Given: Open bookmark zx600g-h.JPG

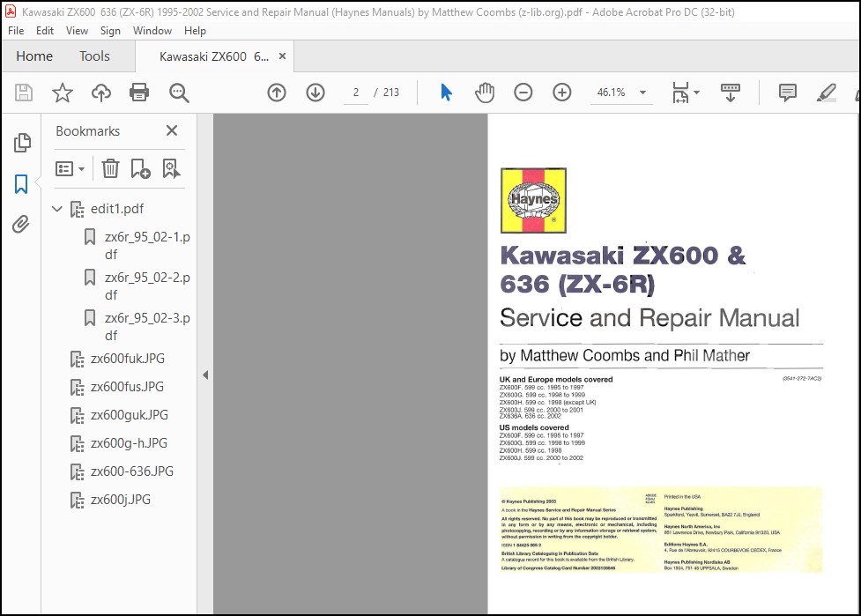Looking at the screenshot, I should pos(129,443).
